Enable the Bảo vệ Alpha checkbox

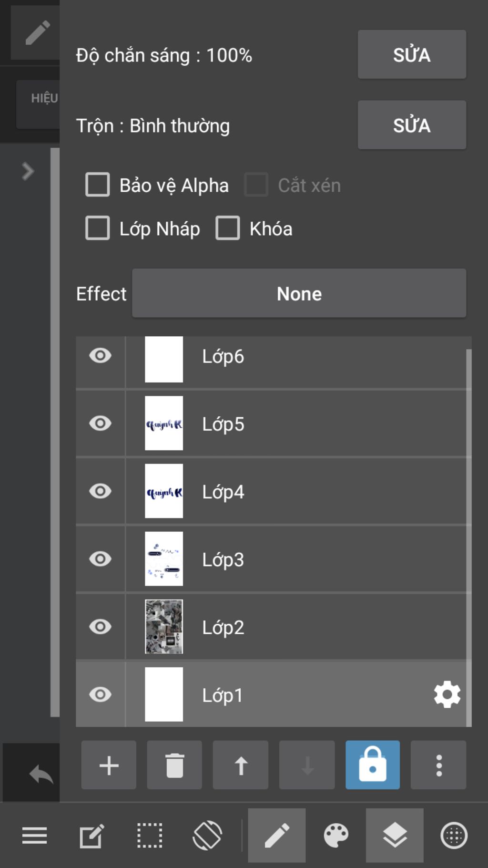coord(98,185)
